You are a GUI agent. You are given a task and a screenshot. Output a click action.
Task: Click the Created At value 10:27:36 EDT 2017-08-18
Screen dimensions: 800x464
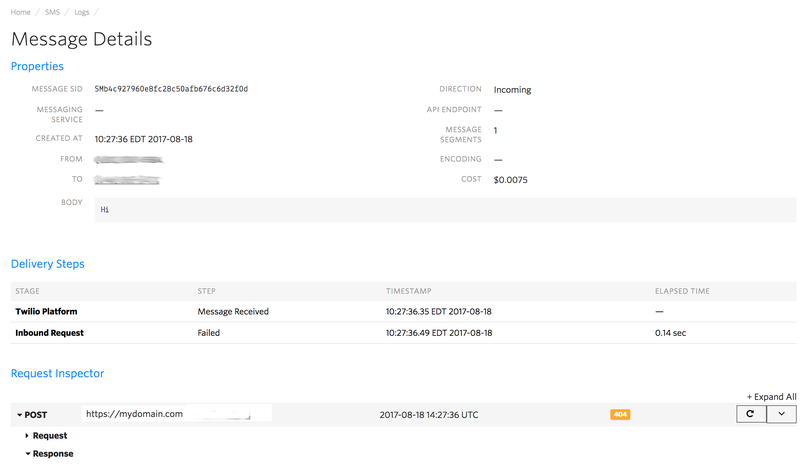pyautogui.click(x=143, y=139)
